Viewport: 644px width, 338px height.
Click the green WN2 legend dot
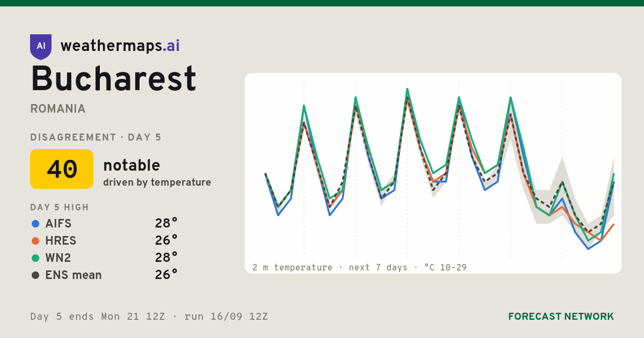[35, 258]
